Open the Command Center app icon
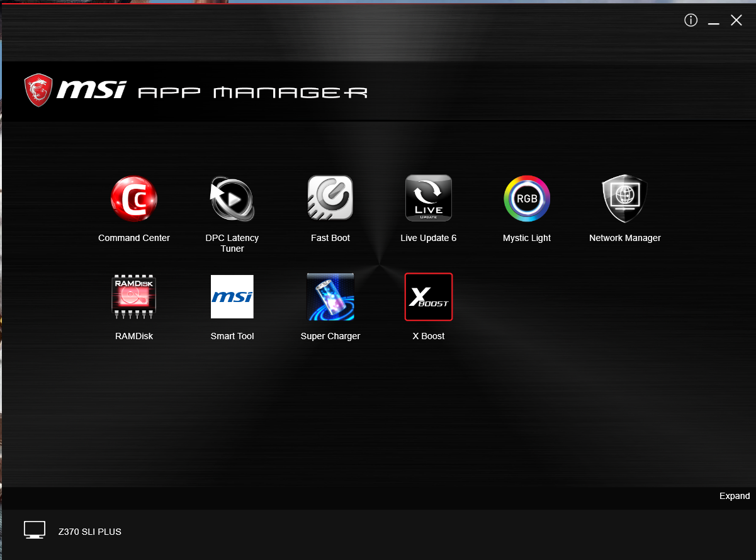Viewport: 756px width, 560px height. [134, 199]
